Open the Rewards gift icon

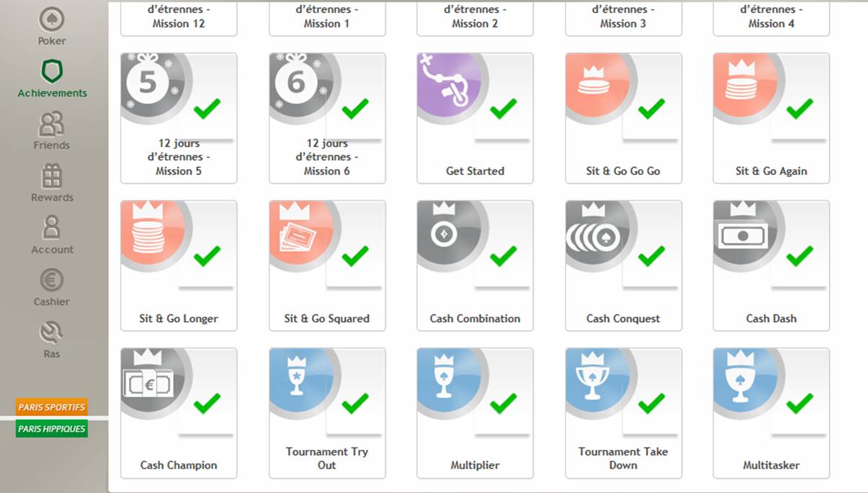coord(52,176)
